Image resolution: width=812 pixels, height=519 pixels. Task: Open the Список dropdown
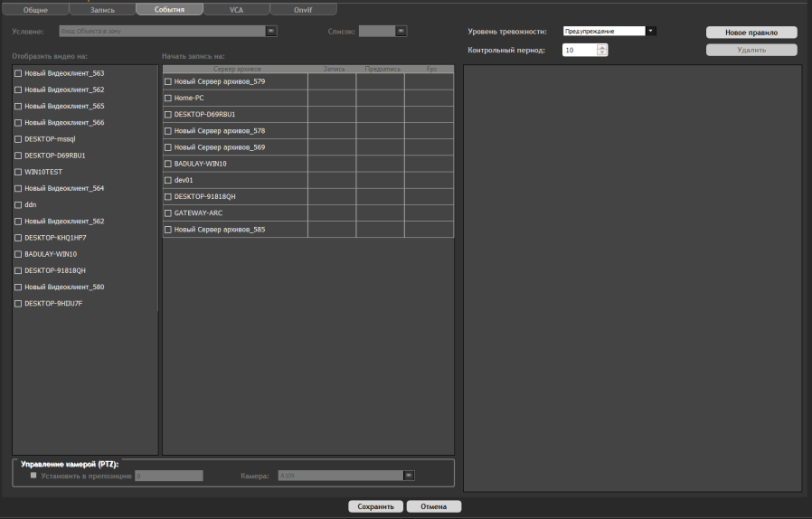coord(401,31)
